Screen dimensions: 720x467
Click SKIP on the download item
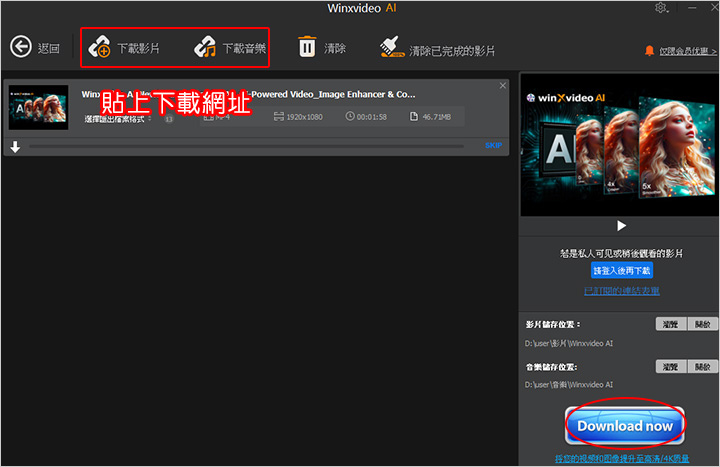[494, 146]
